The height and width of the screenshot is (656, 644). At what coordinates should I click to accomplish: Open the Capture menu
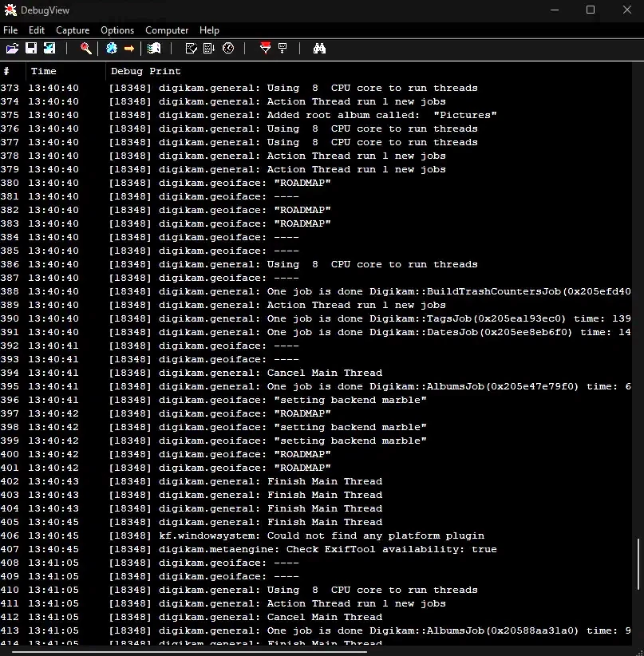[73, 30]
